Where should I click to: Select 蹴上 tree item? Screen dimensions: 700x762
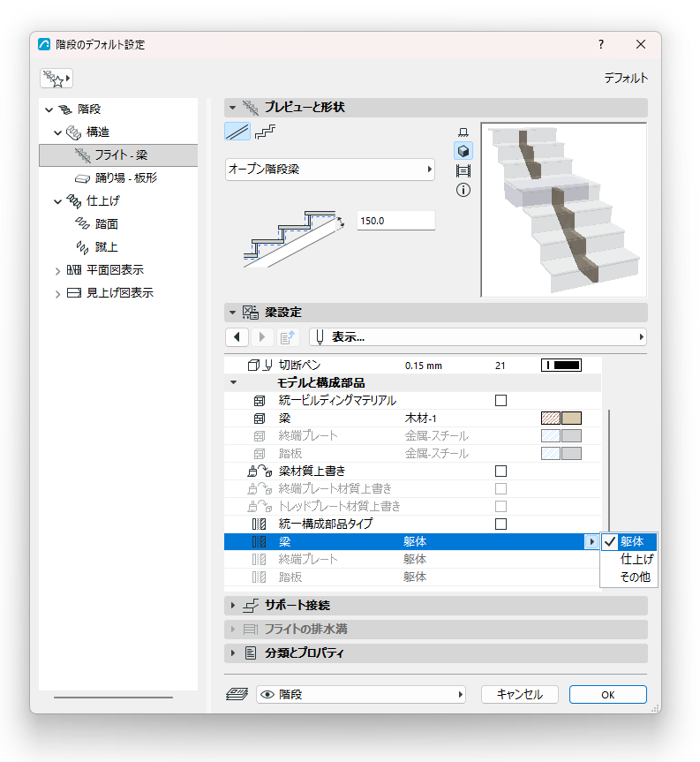[x=107, y=247]
